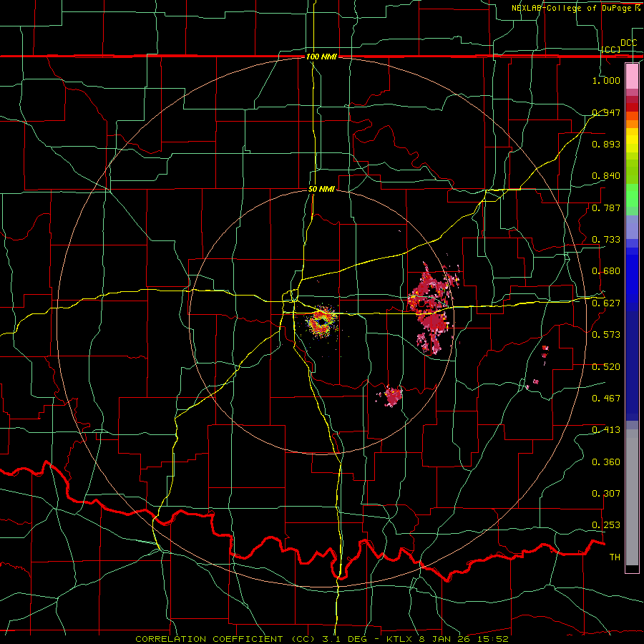Select the 1.000 legend value

606,80
